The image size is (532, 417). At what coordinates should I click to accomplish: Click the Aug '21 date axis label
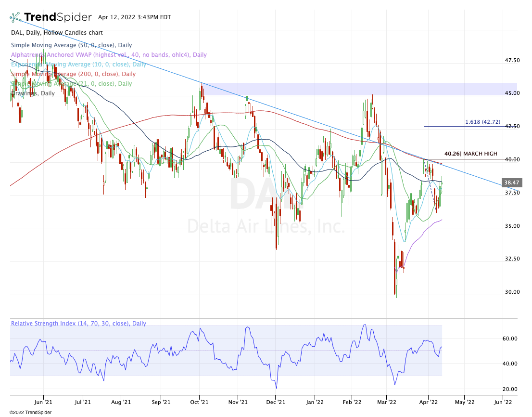tap(121, 403)
